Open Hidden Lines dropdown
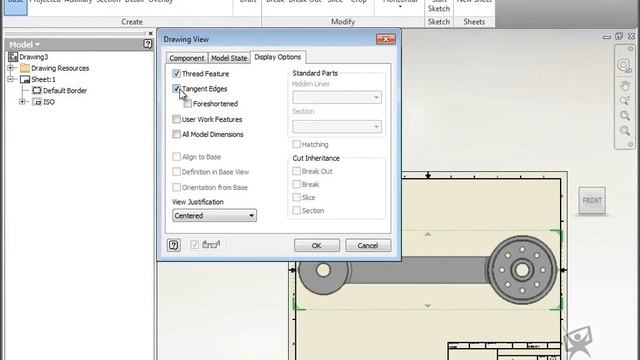 337,97
